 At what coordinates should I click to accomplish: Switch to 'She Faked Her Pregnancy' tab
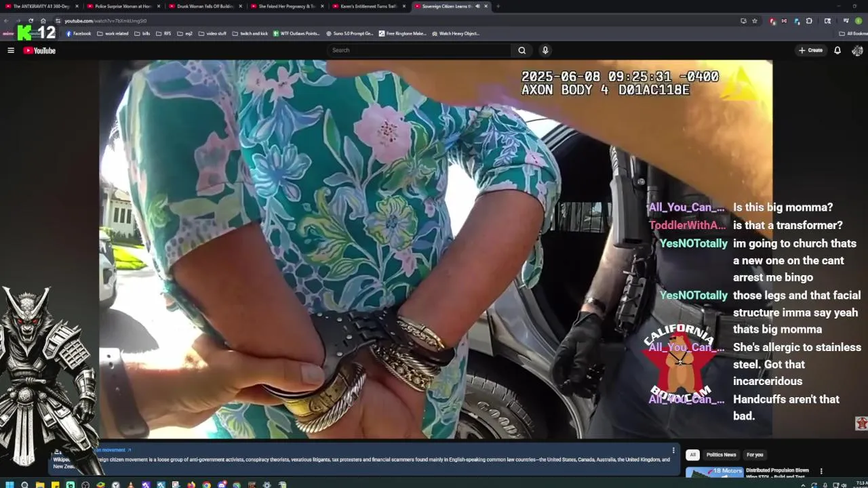tap(286, 6)
